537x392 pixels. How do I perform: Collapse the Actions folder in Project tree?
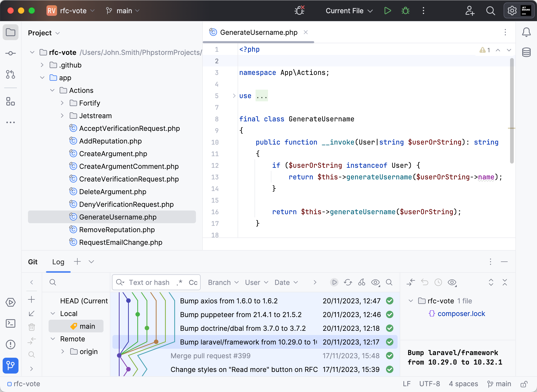(52, 90)
